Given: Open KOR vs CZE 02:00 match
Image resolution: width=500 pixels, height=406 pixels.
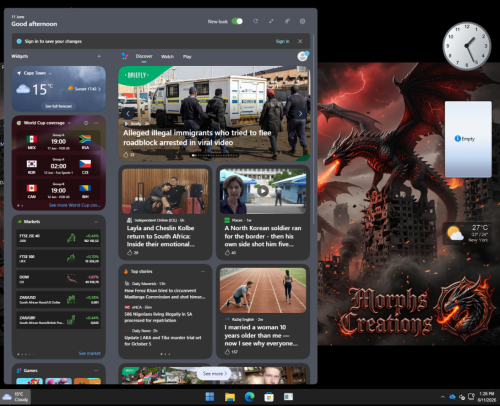Looking at the screenshot, I should [x=58, y=166].
